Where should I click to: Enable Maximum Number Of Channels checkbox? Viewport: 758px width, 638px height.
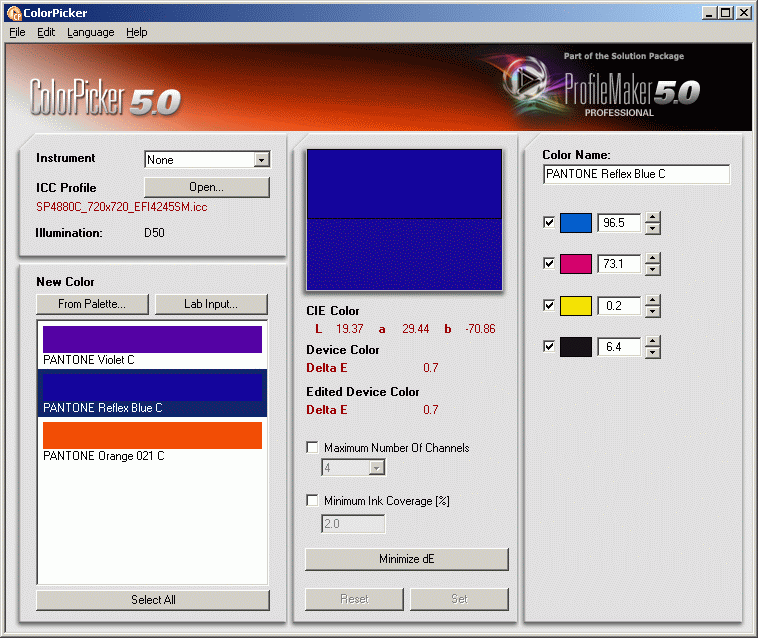click(x=312, y=448)
